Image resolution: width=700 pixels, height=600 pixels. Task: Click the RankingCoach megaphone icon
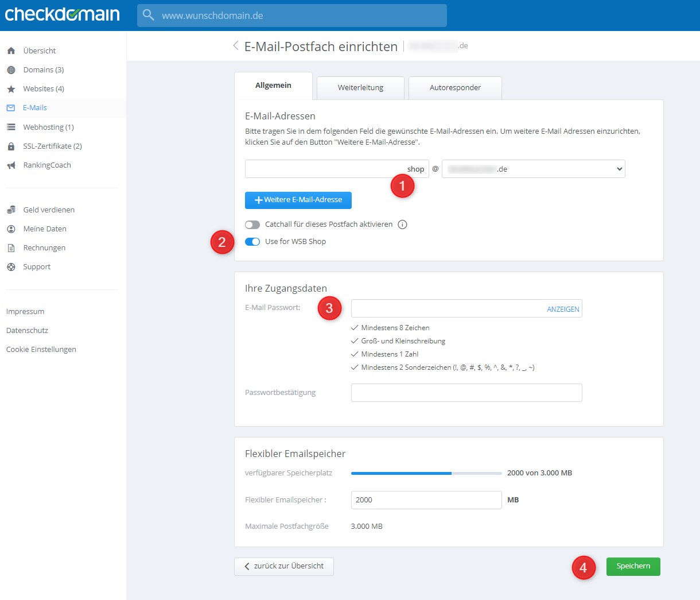(11, 165)
